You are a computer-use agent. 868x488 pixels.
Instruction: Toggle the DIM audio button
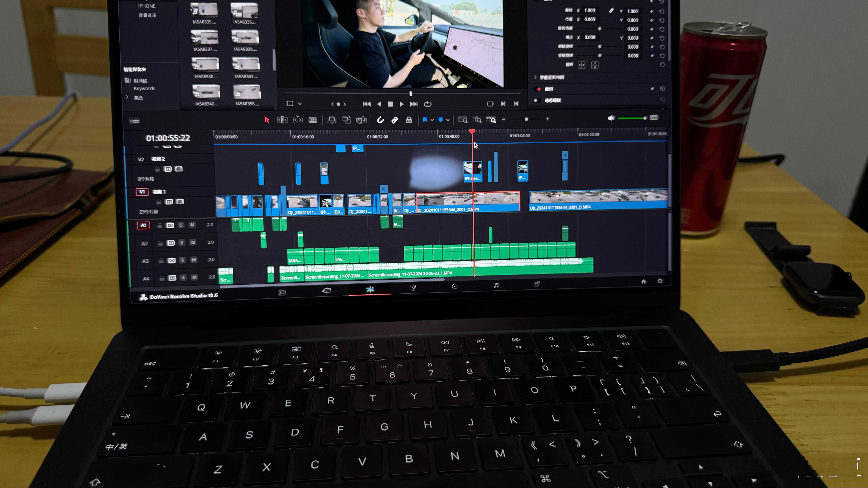[653, 118]
